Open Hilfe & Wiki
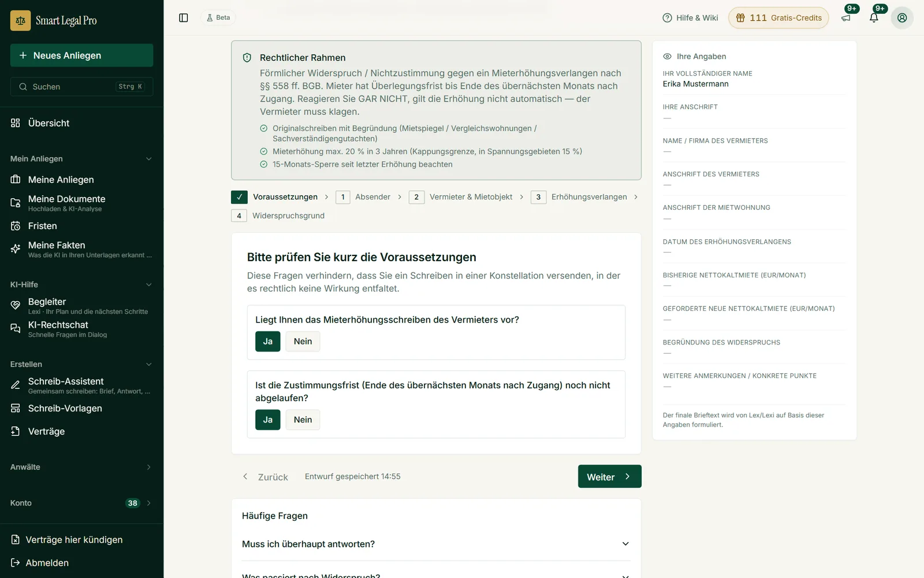This screenshot has width=924, height=578. [690, 18]
